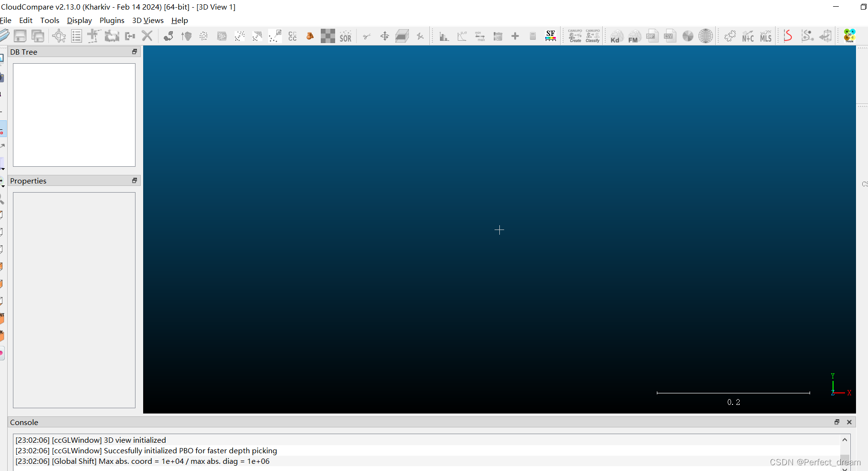Click the '3D view initialized' console line
This screenshot has height=471, width=868.
90,440
